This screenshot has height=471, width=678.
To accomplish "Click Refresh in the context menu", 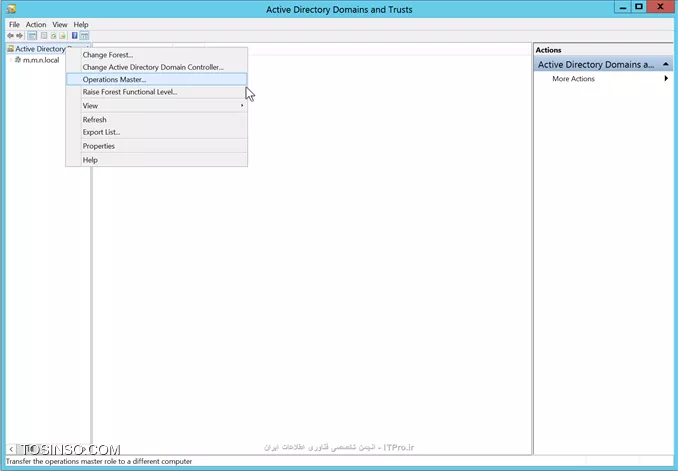I will pyautogui.click(x=157, y=119).
